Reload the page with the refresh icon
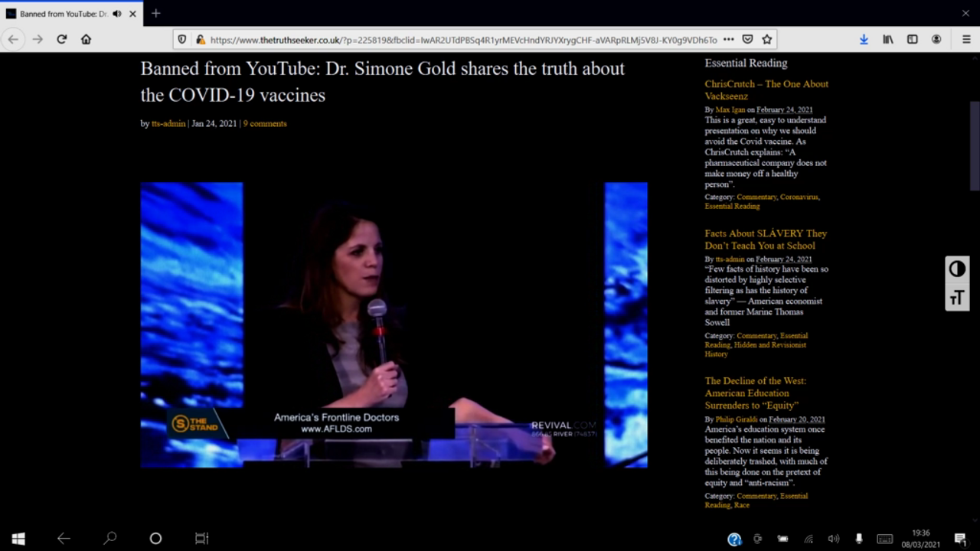 pos(62,39)
